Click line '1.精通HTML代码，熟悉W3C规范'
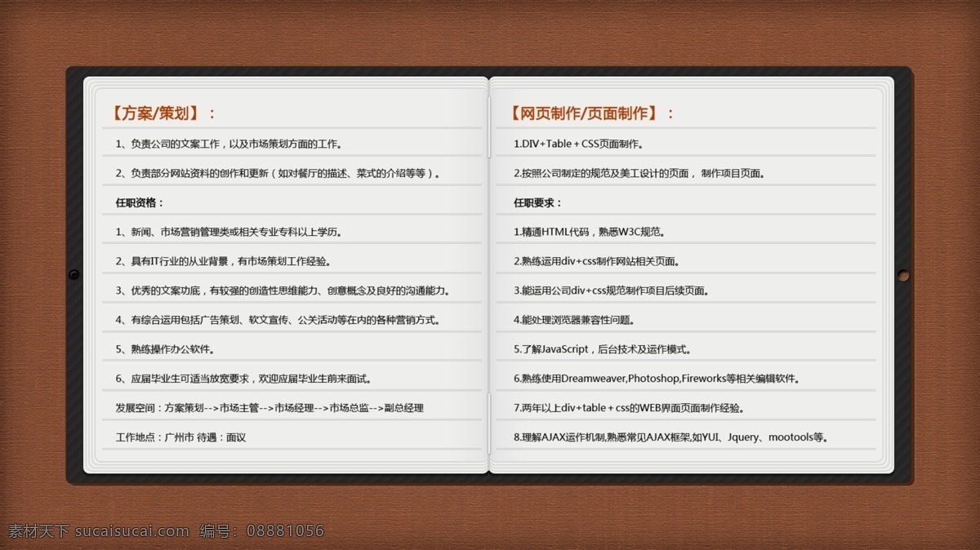Image resolution: width=980 pixels, height=550 pixels. (590, 232)
